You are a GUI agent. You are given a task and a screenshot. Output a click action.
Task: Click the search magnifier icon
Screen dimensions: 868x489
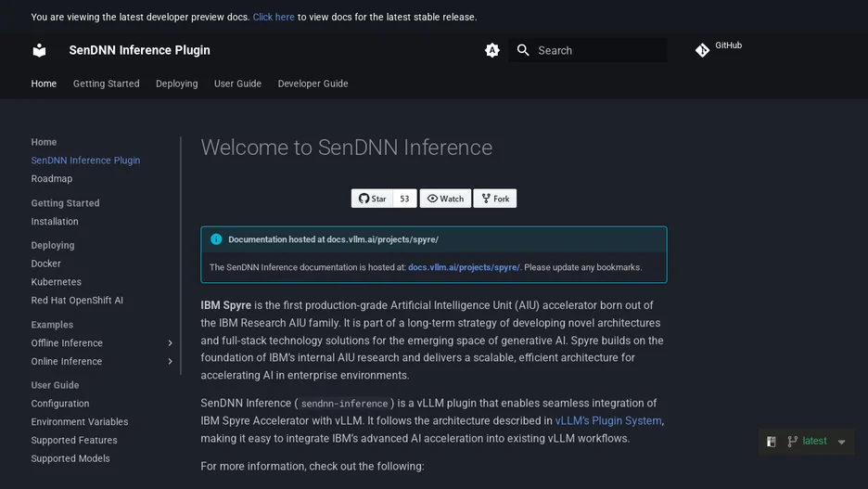pos(523,50)
